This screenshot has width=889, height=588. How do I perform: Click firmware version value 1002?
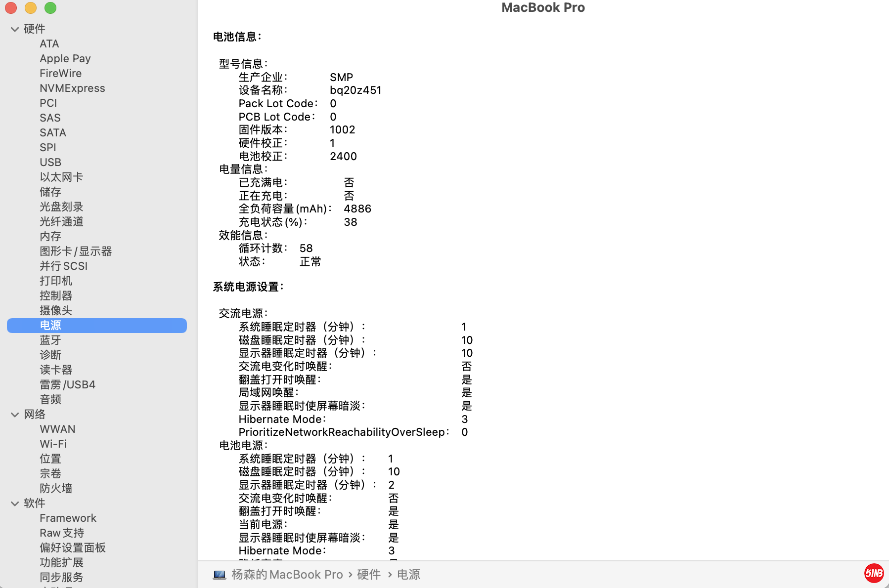coord(343,130)
